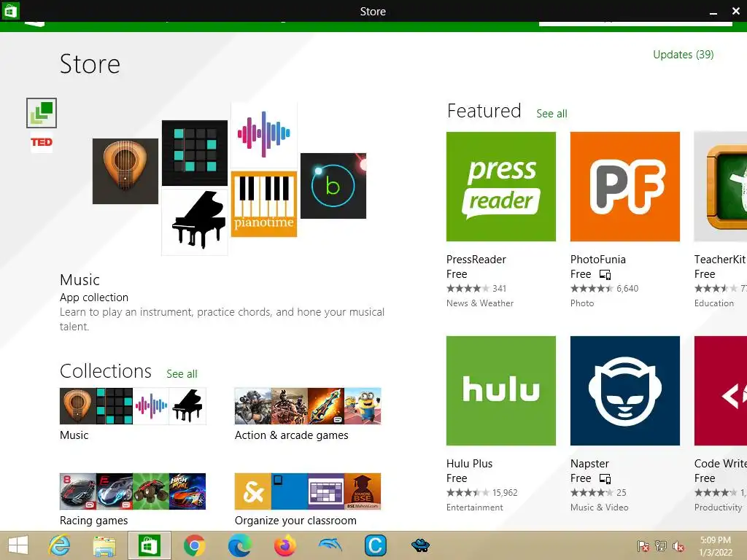Open the hat-and-glasses app in the taskbar
Screen dimensions: 747x560
(x=420, y=545)
